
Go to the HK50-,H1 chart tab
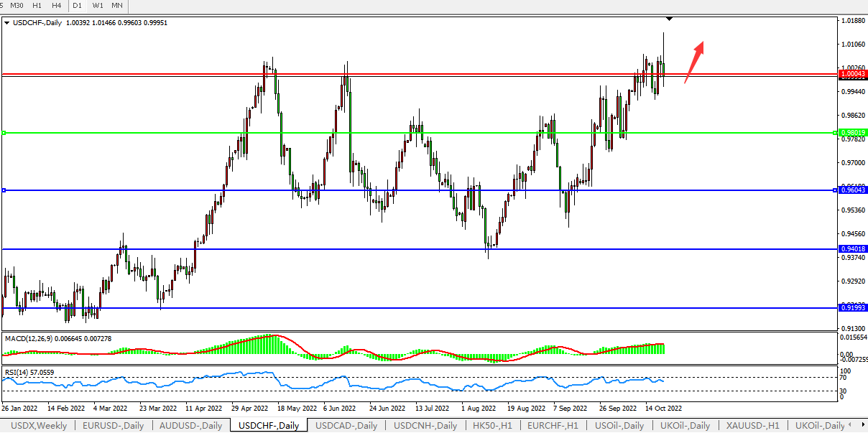(492, 426)
